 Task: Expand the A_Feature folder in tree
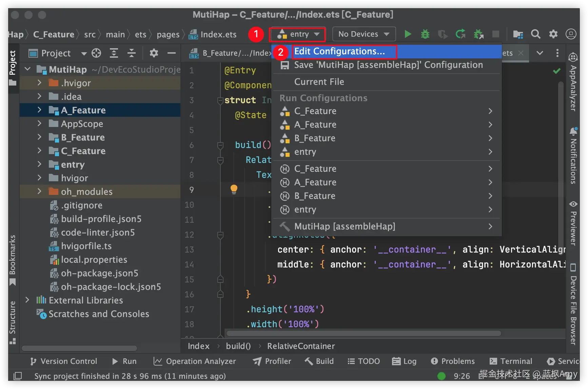click(39, 110)
